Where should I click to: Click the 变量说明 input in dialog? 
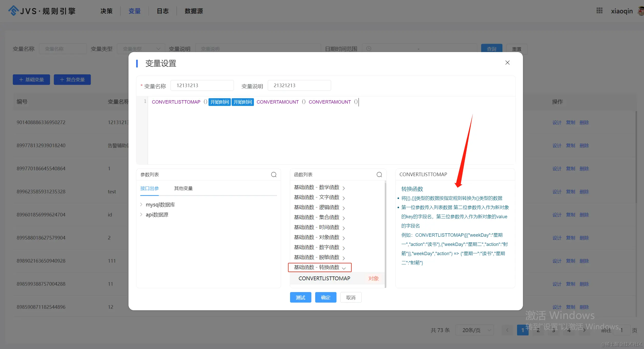click(299, 85)
